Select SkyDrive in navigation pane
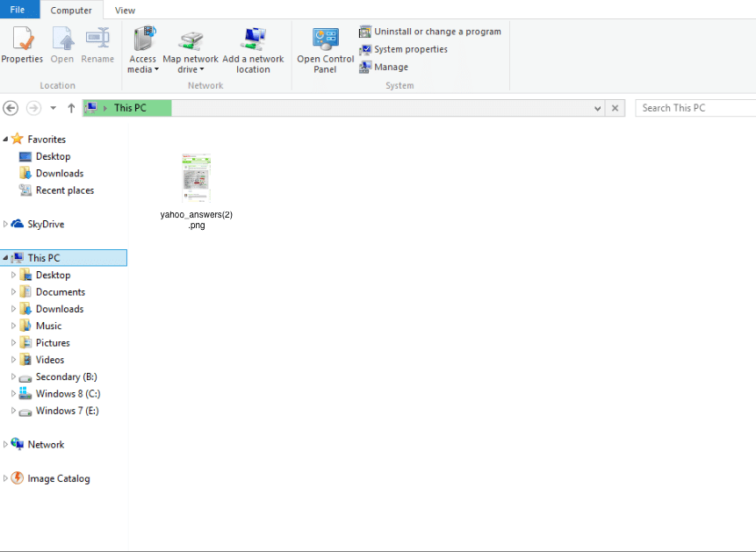The width and height of the screenshot is (756, 552). click(x=46, y=225)
